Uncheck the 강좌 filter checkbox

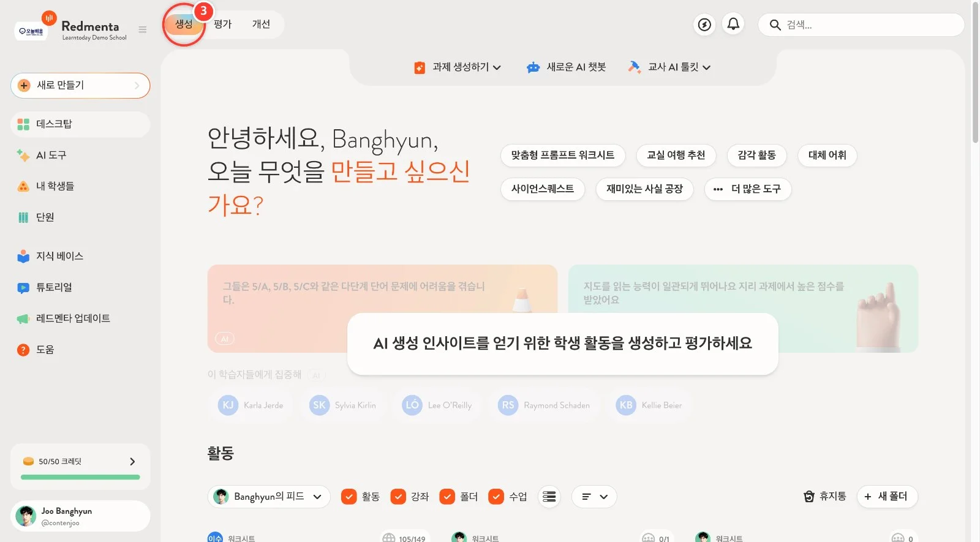(398, 497)
